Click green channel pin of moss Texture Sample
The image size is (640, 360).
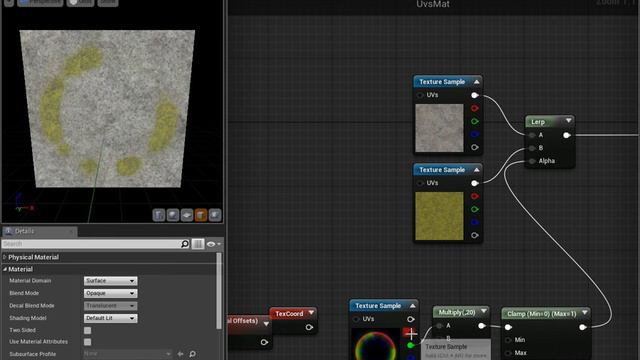tap(474, 209)
